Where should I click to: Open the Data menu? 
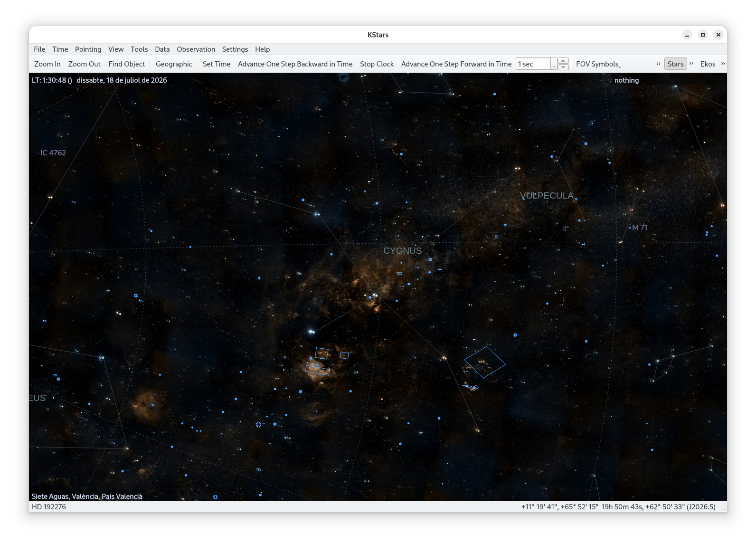(162, 49)
